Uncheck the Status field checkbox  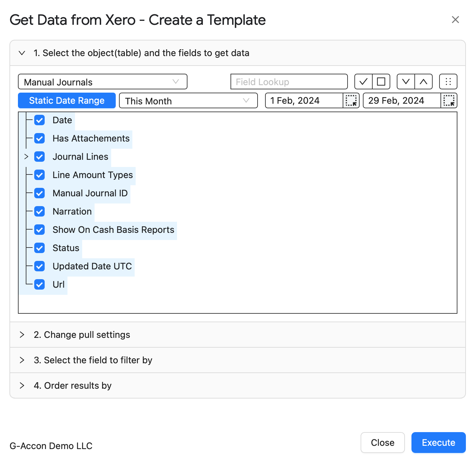click(39, 248)
